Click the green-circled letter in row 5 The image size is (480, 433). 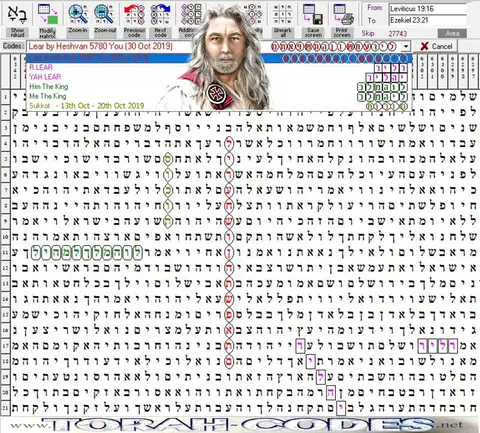(x=168, y=159)
